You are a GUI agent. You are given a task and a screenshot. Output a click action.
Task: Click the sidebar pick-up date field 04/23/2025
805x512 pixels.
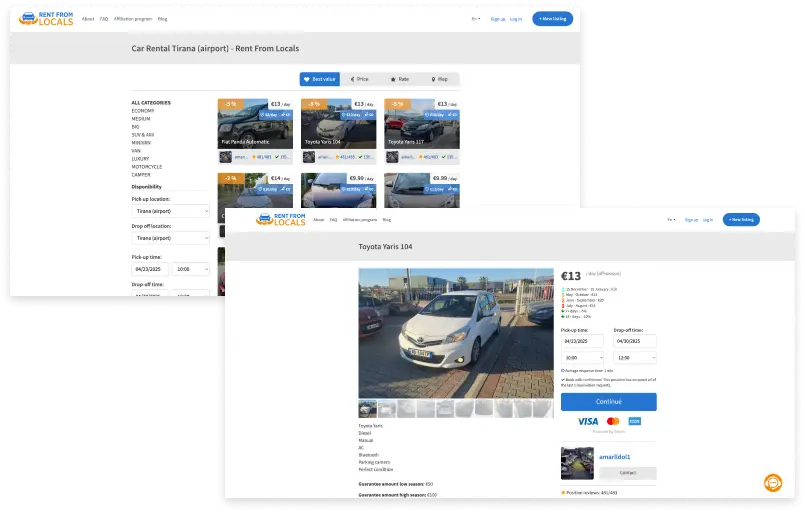(149, 269)
